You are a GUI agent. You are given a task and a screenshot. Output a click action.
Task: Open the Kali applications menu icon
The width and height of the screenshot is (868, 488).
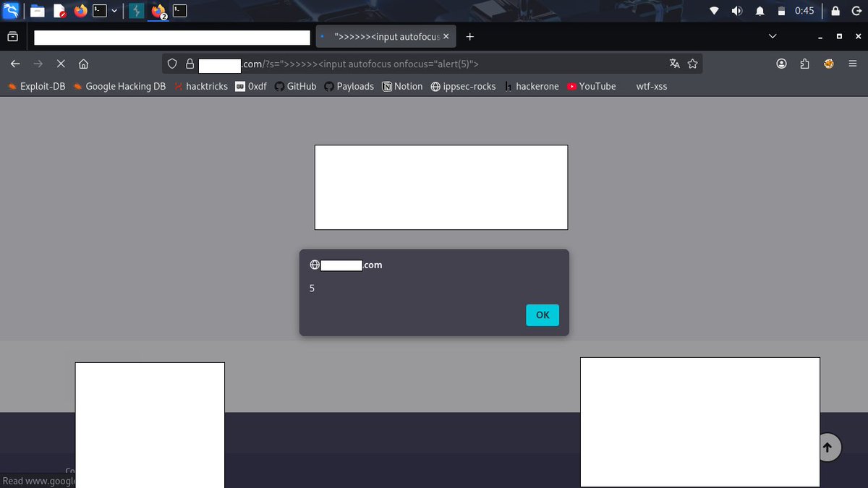tap(11, 11)
